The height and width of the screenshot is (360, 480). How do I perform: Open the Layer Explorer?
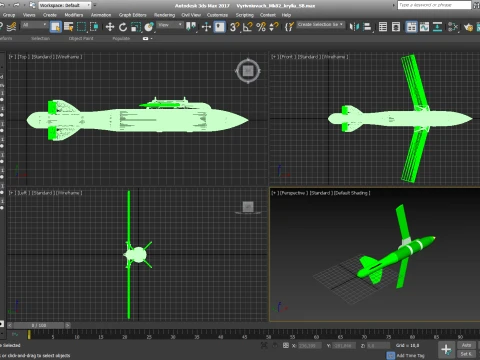coord(396,27)
